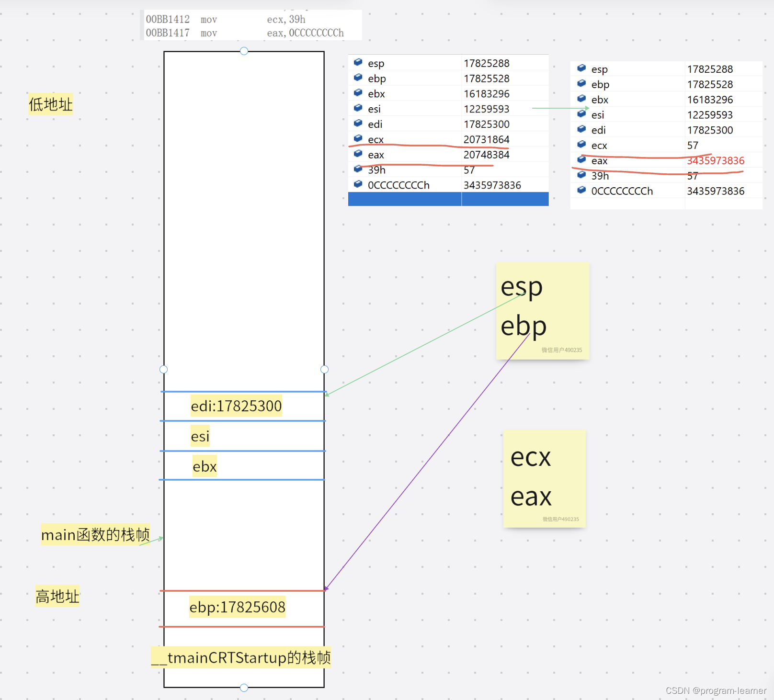Click the 低地址 label
Viewport: 774px width, 700px height.
pos(51,104)
